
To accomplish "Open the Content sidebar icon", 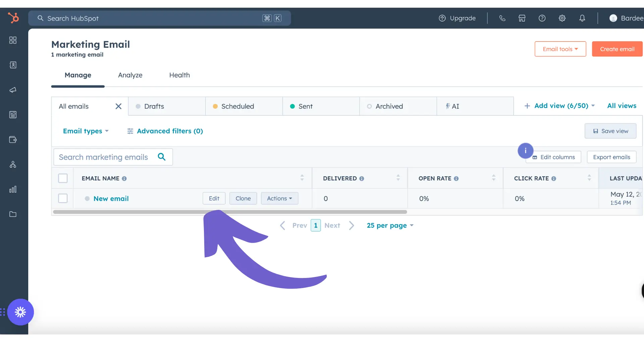I will pyautogui.click(x=13, y=115).
